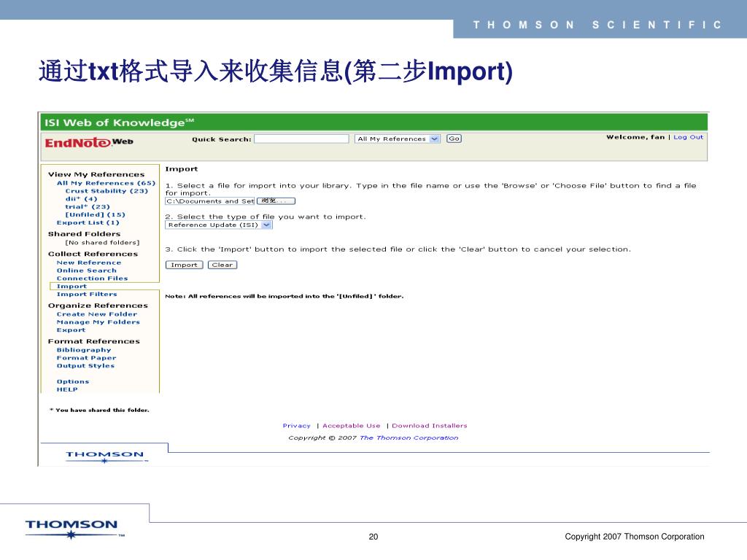
Task: Click the ISI Web of Knowledge header
Action: [119, 122]
